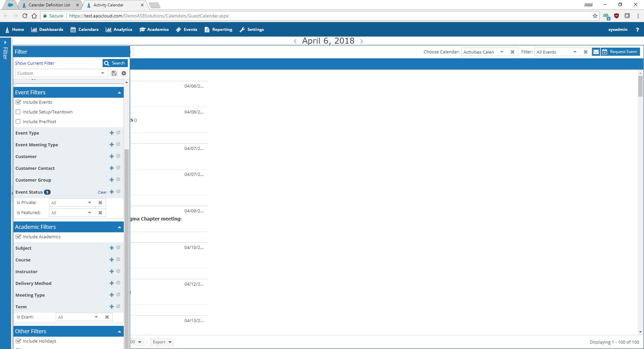Clear the Is Featured value
The width and height of the screenshot is (644, 349).
tap(100, 213)
